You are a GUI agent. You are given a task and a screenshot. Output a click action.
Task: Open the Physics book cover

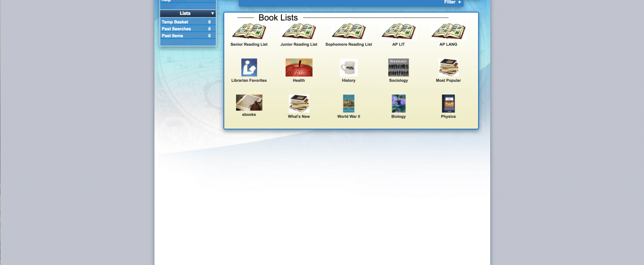(449, 103)
